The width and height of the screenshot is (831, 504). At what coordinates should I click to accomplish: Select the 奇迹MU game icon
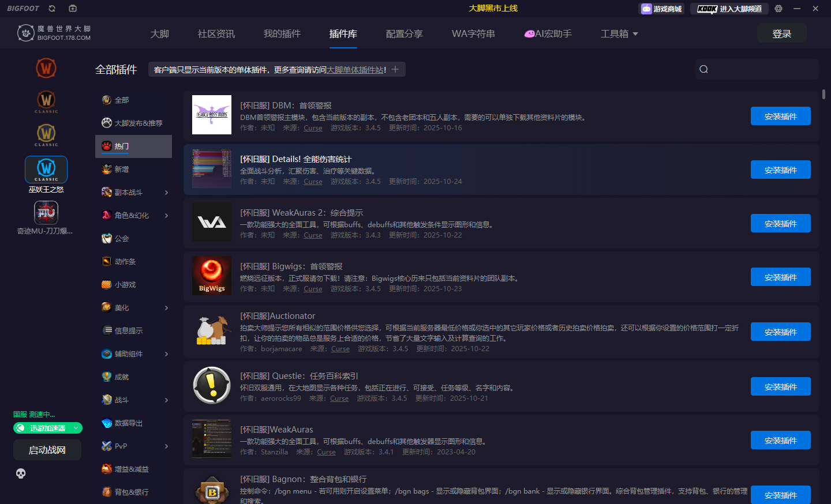click(46, 212)
